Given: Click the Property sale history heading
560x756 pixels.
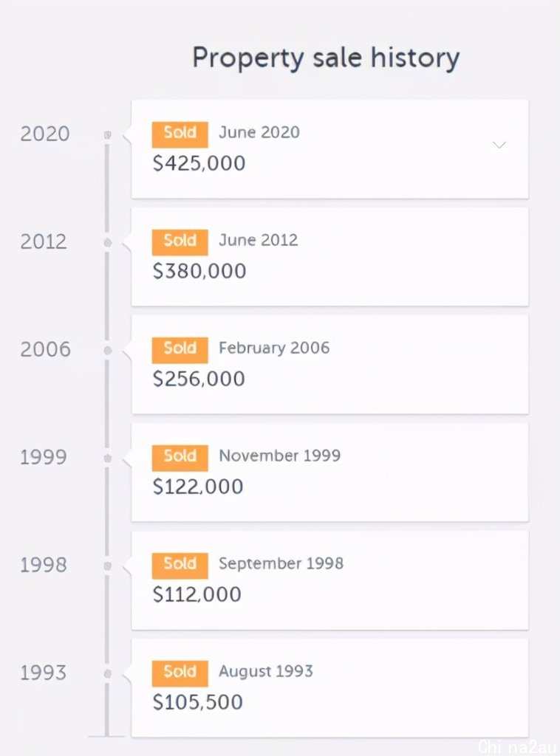Looking at the screenshot, I should (326, 58).
